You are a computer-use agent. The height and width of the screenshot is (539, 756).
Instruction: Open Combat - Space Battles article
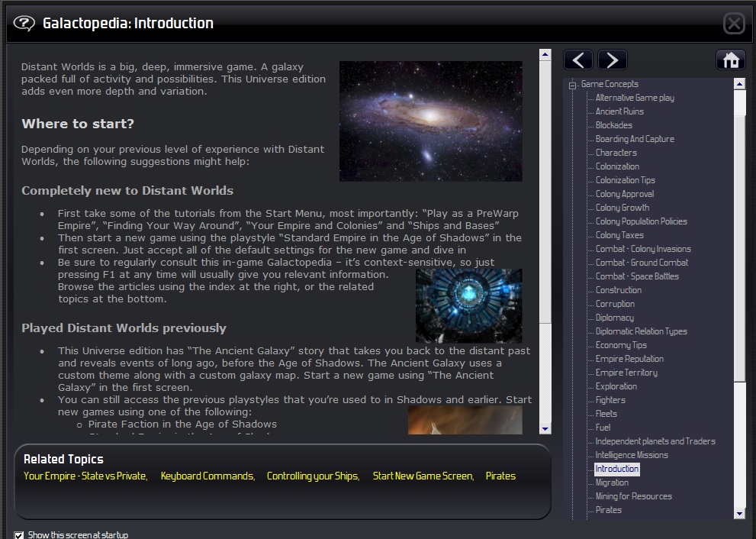click(637, 276)
